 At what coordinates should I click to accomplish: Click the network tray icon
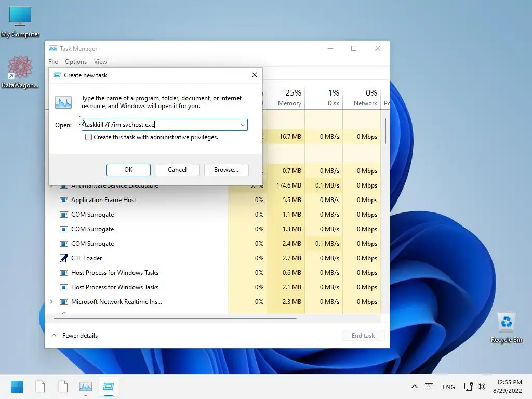pyautogui.click(x=469, y=387)
